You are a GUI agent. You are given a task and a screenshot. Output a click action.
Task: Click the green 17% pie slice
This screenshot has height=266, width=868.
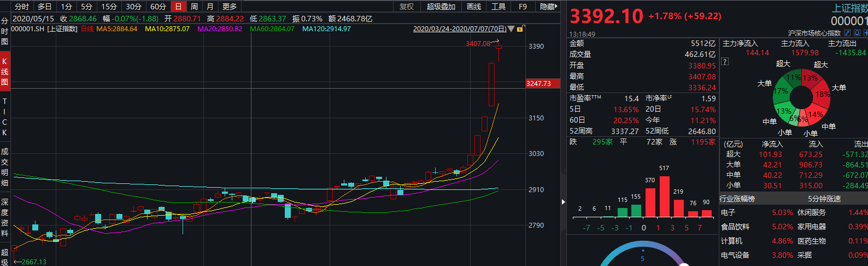coord(781,91)
